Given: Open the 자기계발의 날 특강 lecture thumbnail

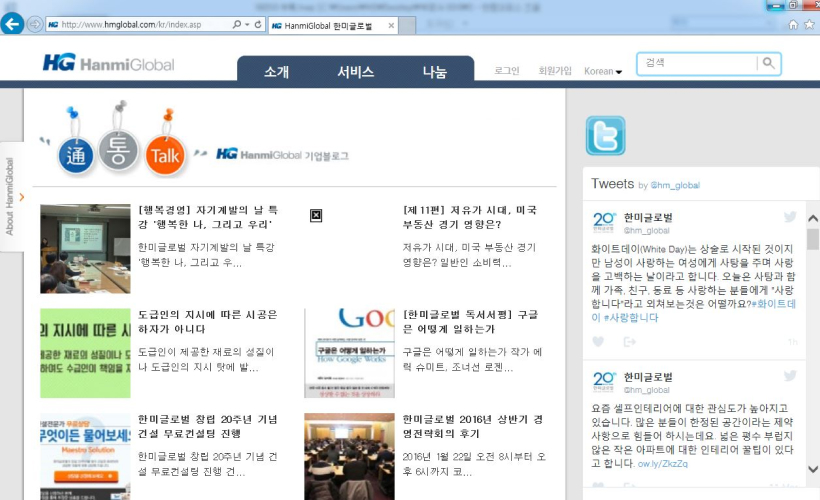Looking at the screenshot, I should tap(85, 248).
